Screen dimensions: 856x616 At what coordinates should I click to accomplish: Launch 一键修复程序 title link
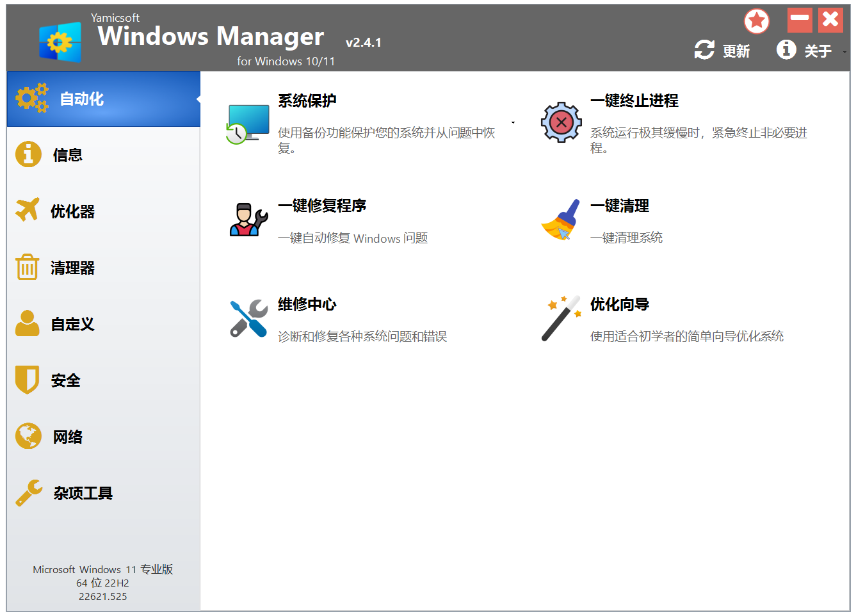[x=322, y=206]
